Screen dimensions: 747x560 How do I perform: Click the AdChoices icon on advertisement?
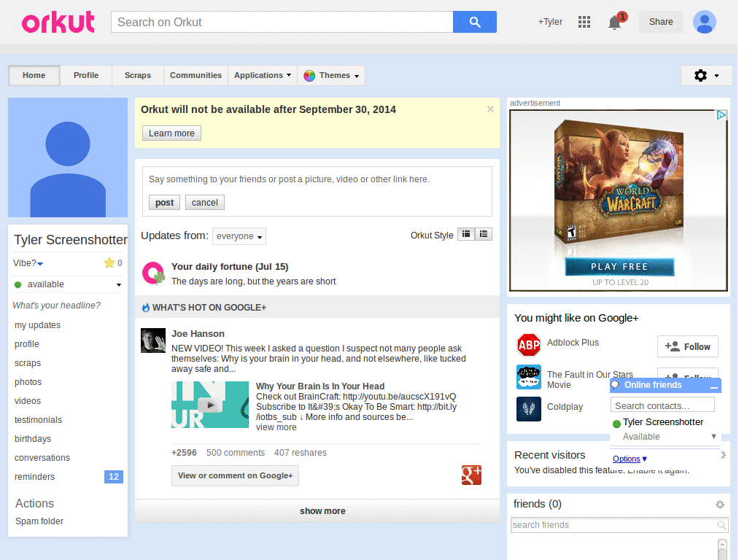(x=721, y=114)
